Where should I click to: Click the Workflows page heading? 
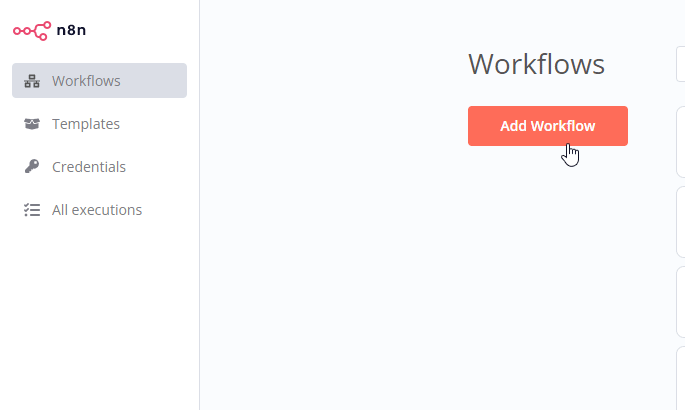(x=536, y=64)
